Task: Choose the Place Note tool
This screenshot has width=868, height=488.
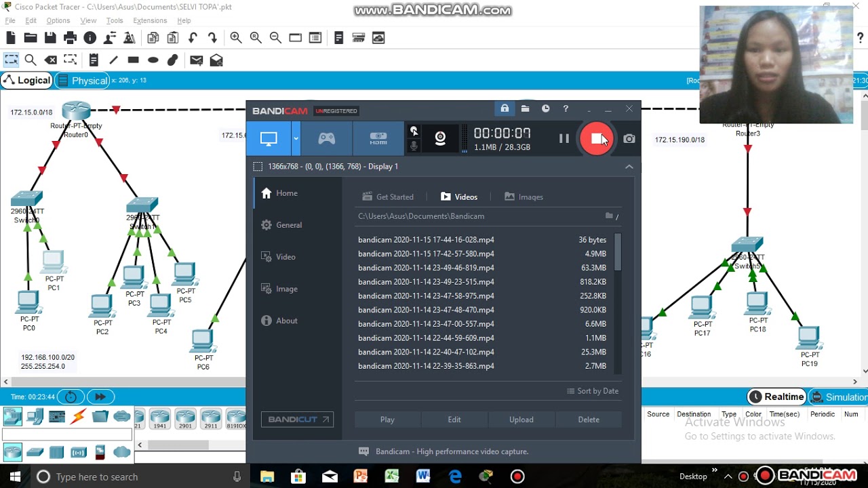Action: click(x=94, y=60)
